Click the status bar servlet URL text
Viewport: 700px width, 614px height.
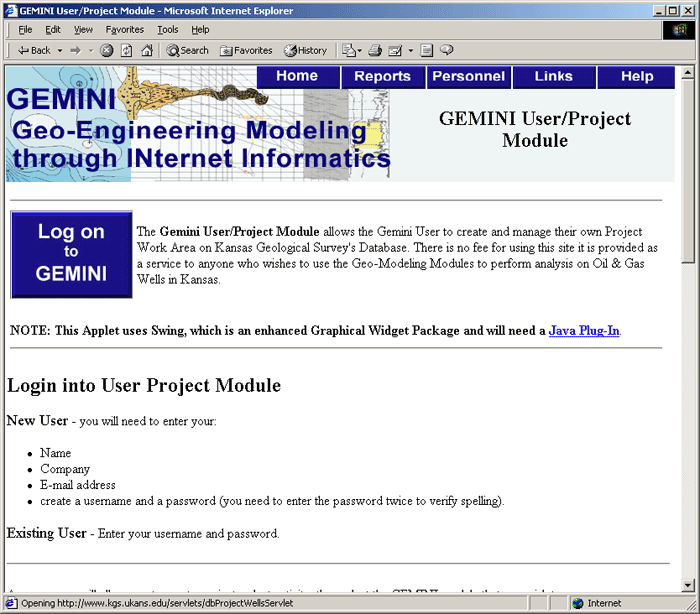[x=157, y=603]
